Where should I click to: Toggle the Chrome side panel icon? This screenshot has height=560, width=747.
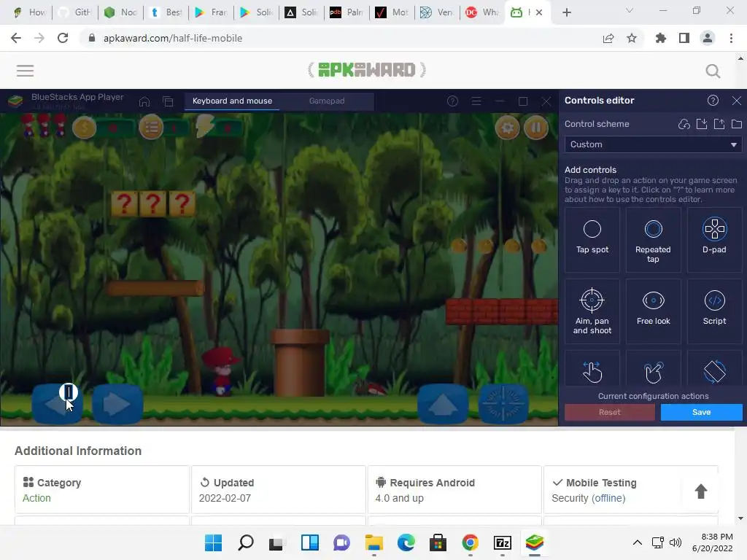pyautogui.click(x=684, y=38)
